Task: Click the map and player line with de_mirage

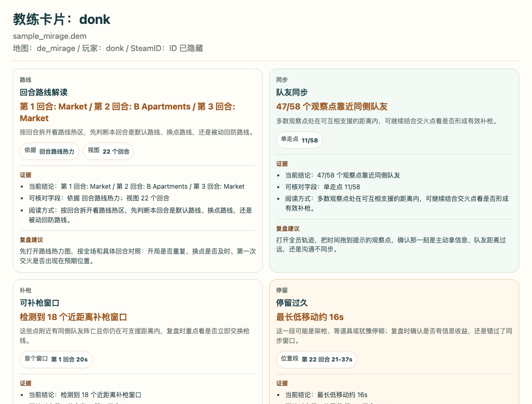Action: (x=108, y=48)
